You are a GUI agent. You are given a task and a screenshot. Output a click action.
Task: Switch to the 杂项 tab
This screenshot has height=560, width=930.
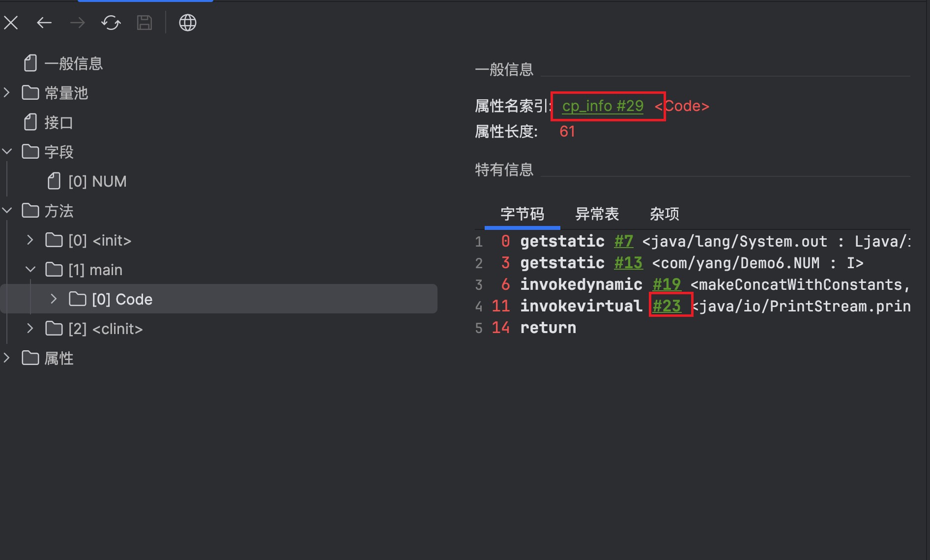pos(664,214)
